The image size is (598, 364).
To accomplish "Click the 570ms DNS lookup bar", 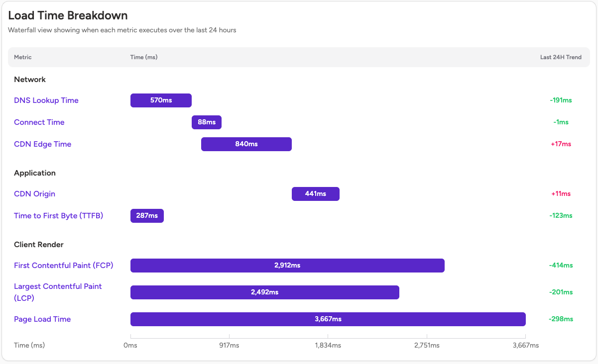I will click(161, 100).
